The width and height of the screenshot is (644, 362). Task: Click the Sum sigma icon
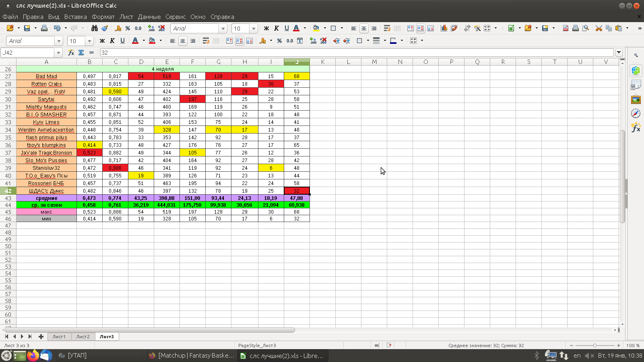click(x=81, y=53)
